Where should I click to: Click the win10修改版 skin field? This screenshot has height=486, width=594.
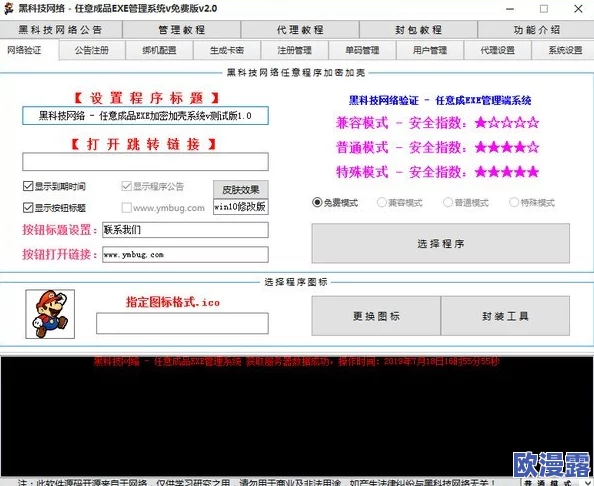point(241,206)
